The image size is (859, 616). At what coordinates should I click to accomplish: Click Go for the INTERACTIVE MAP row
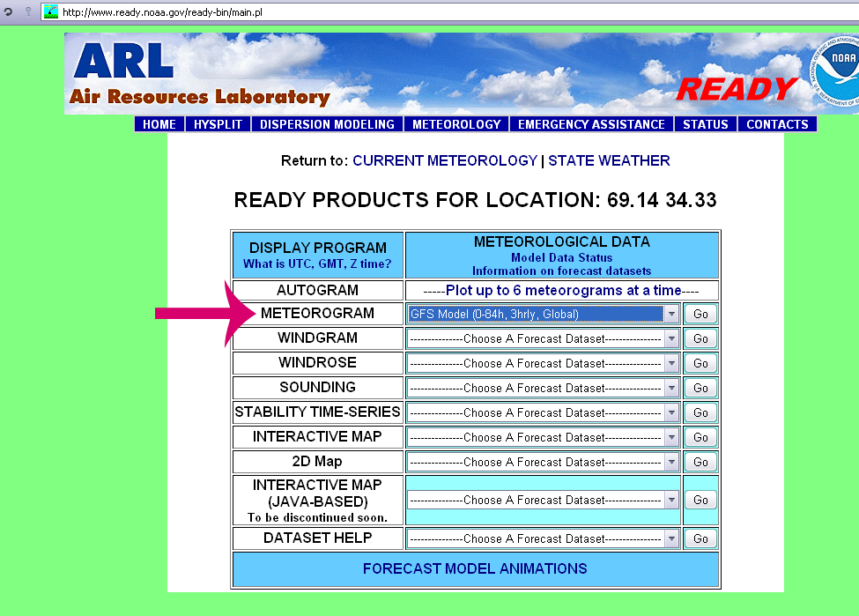(700, 437)
